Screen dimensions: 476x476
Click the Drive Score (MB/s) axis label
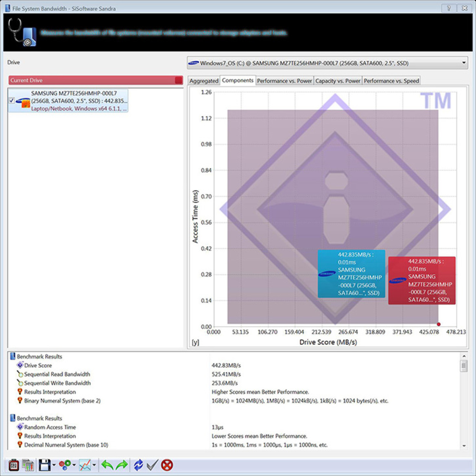(x=328, y=342)
